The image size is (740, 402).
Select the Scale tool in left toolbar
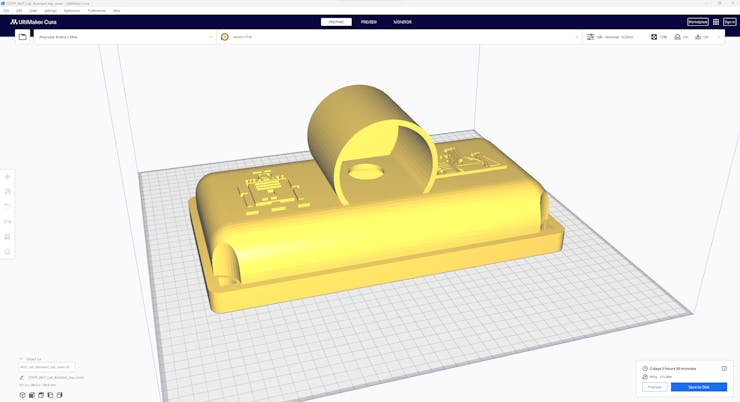[8, 192]
